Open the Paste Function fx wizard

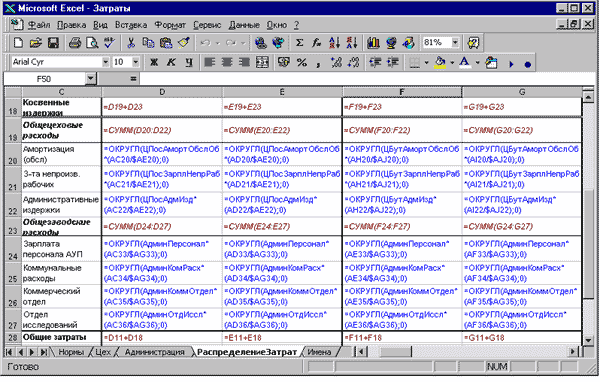(x=317, y=42)
